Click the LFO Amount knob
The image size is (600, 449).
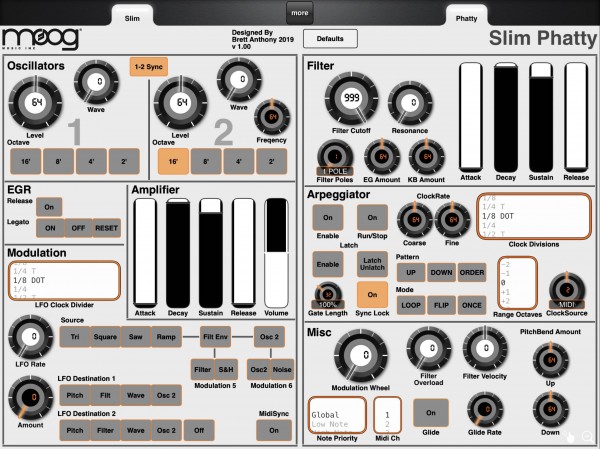pyautogui.click(x=31, y=398)
